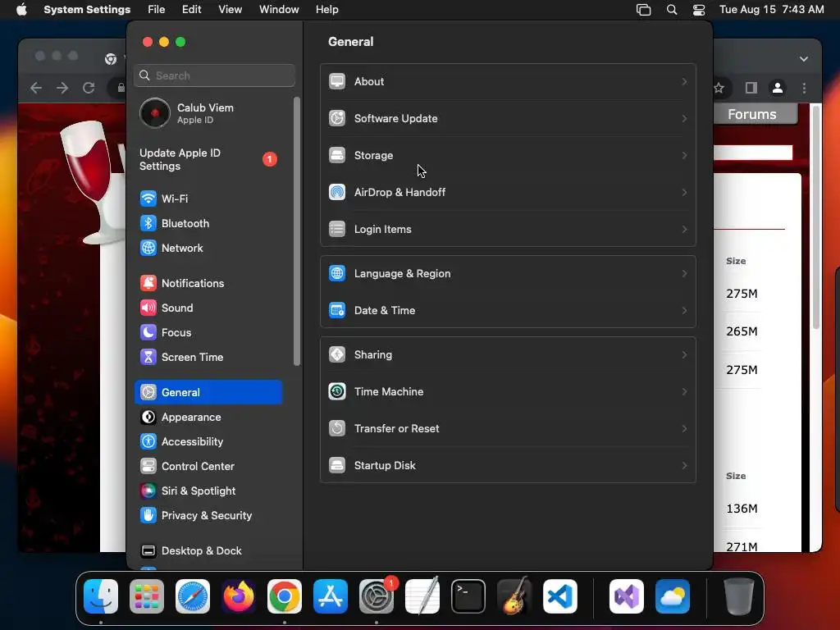Select Wi-Fi in the sidebar

(208, 199)
